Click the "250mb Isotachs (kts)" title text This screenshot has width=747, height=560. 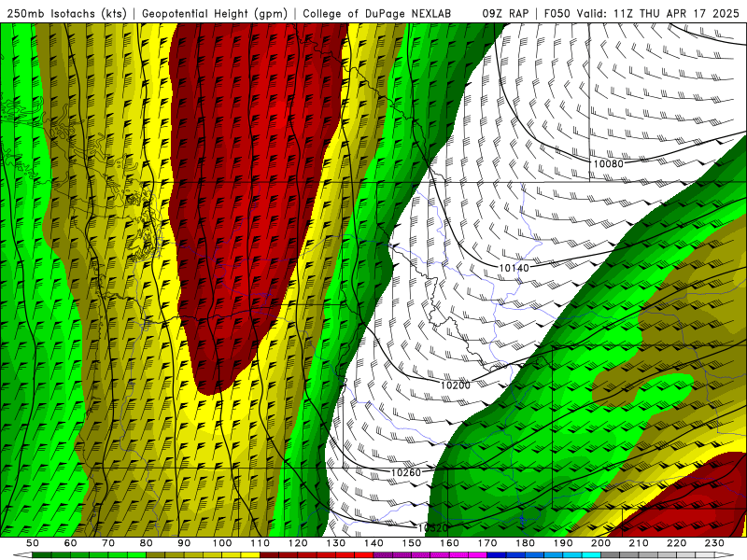66,14
